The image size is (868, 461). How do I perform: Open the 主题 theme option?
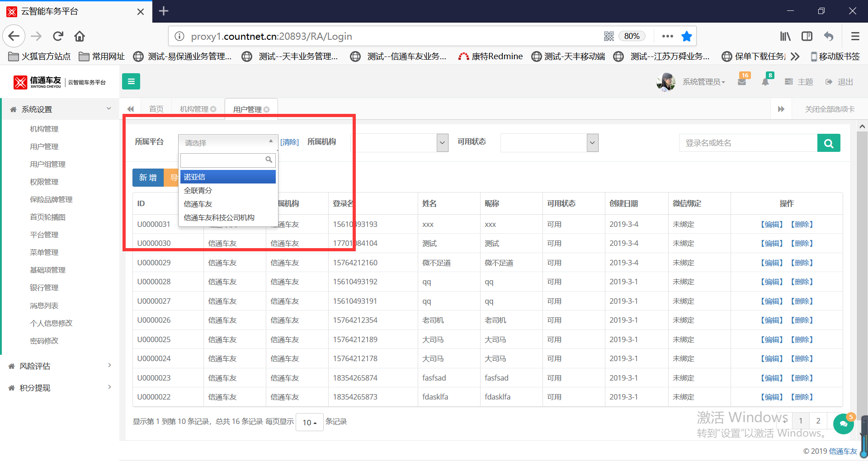(x=799, y=82)
